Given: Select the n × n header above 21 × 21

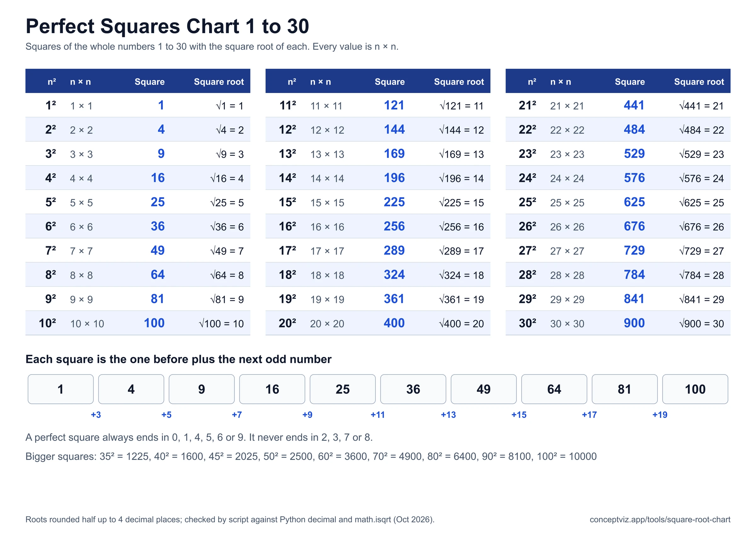Looking at the screenshot, I should (x=560, y=82).
